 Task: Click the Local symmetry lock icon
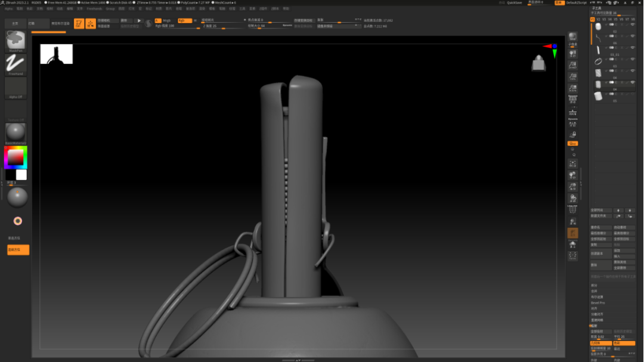tap(572, 134)
